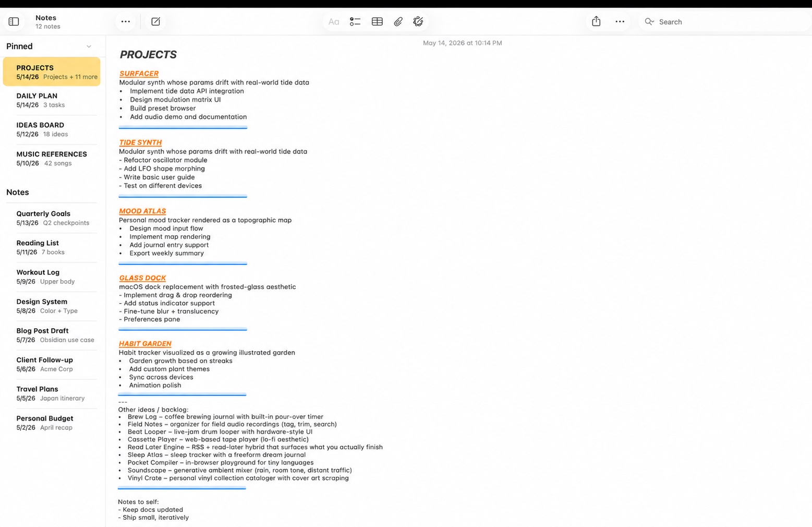
Task: Select the PROJECTS pinned note
Action: tap(52, 71)
